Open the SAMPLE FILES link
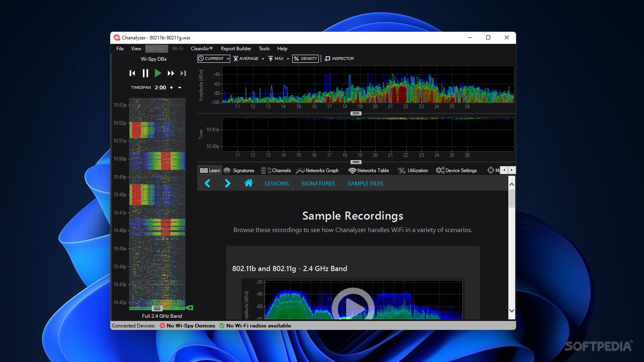The image size is (644, 362). tap(365, 183)
